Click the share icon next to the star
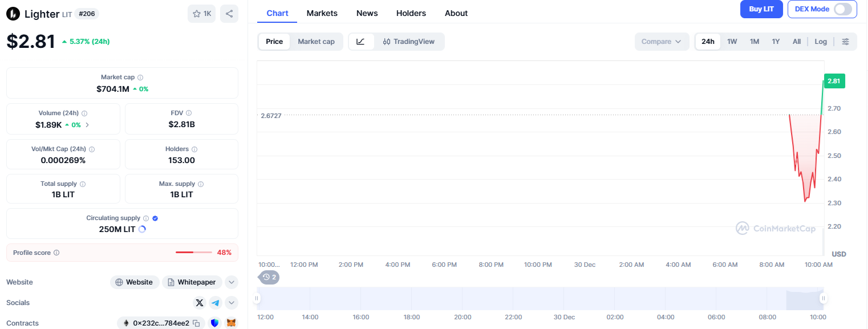Image resolution: width=868 pixels, height=329 pixels. click(229, 14)
